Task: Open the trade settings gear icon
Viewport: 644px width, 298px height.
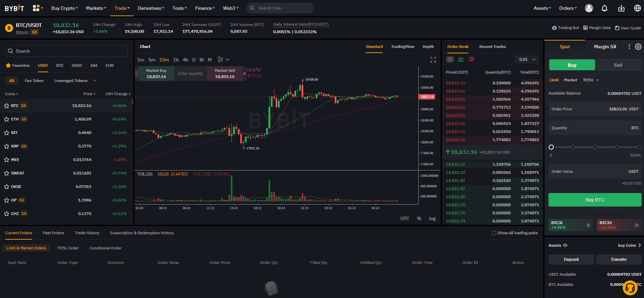Action: [638, 47]
